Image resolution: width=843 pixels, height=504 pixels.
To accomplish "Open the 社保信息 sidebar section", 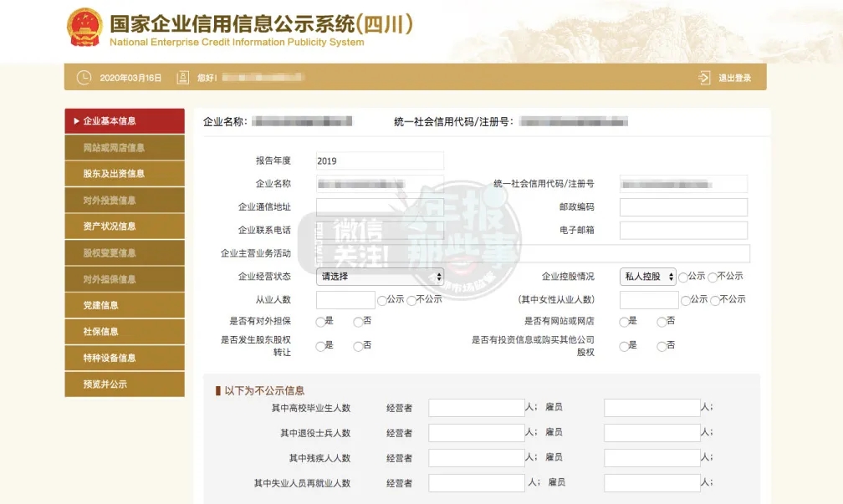I will click(125, 332).
